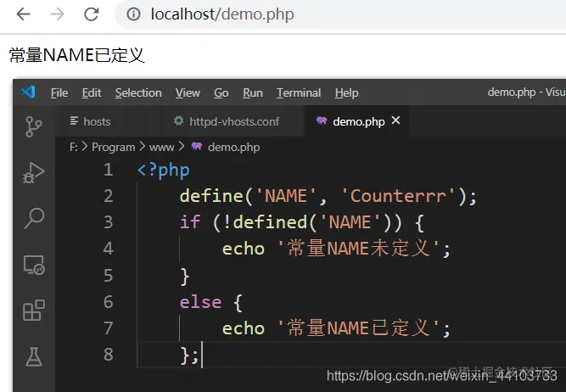Open the Source Control view
566x392 pixels.
(34, 126)
